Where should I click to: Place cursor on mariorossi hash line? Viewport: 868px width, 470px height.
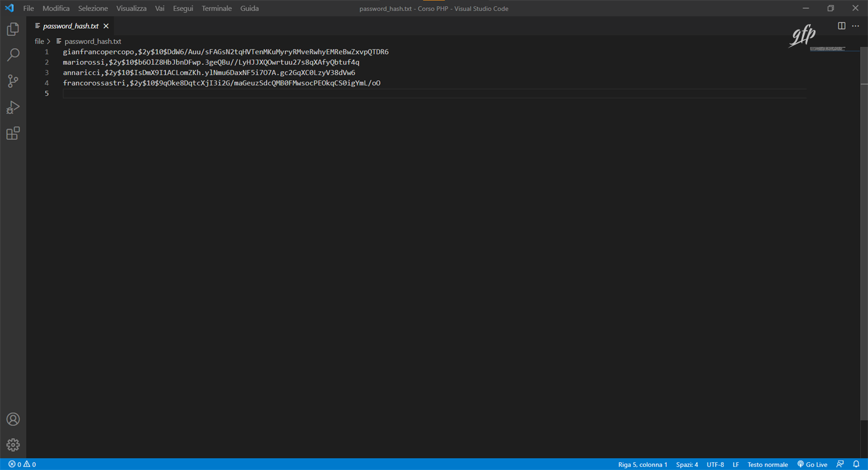pyautogui.click(x=211, y=62)
